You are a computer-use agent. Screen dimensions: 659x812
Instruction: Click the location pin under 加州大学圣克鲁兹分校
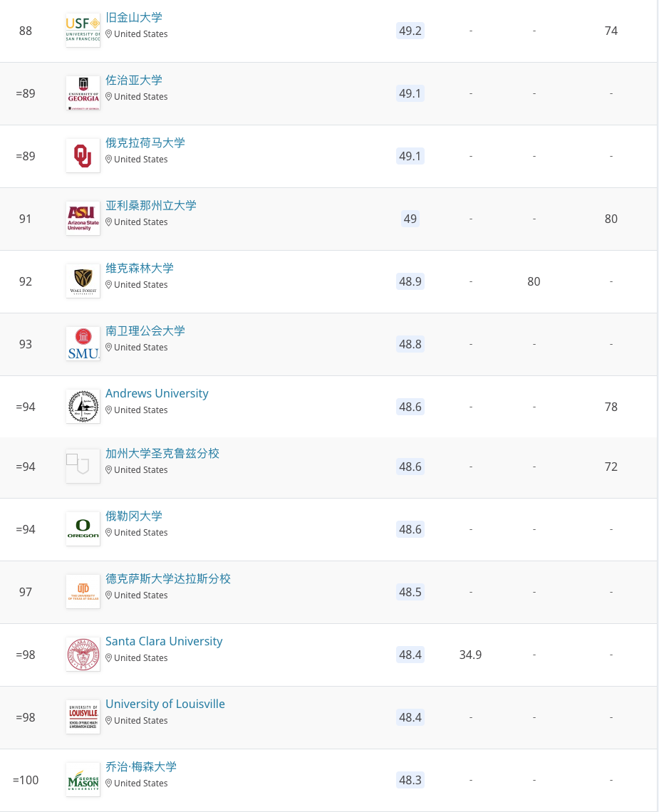tap(109, 470)
